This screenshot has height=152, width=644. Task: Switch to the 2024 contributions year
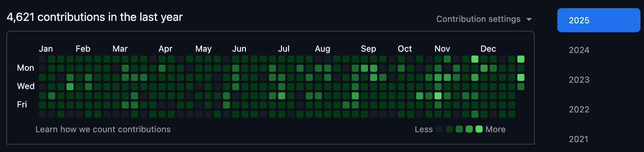point(579,50)
